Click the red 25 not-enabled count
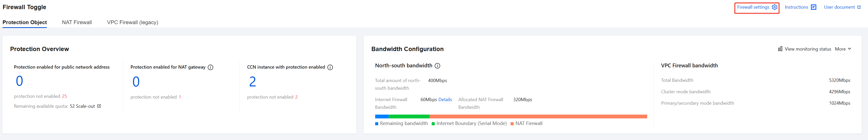The height and width of the screenshot is (140, 868). [x=64, y=96]
